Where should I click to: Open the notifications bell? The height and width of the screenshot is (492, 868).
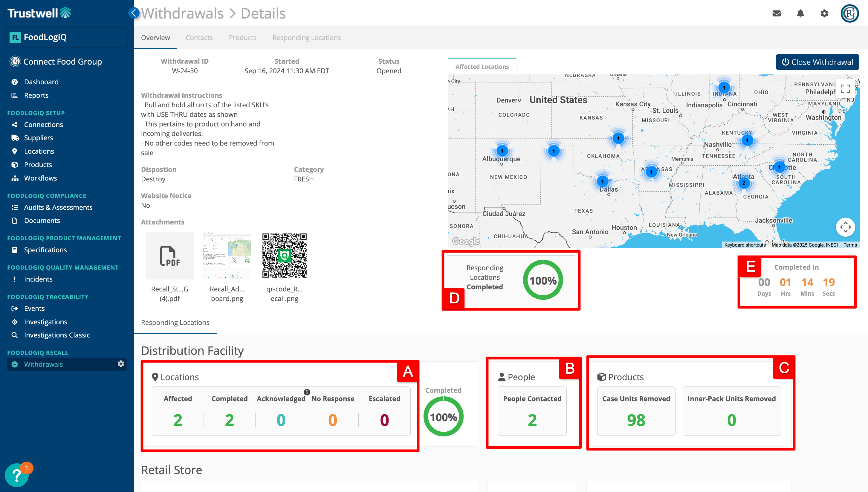pyautogui.click(x=800, y=13)
